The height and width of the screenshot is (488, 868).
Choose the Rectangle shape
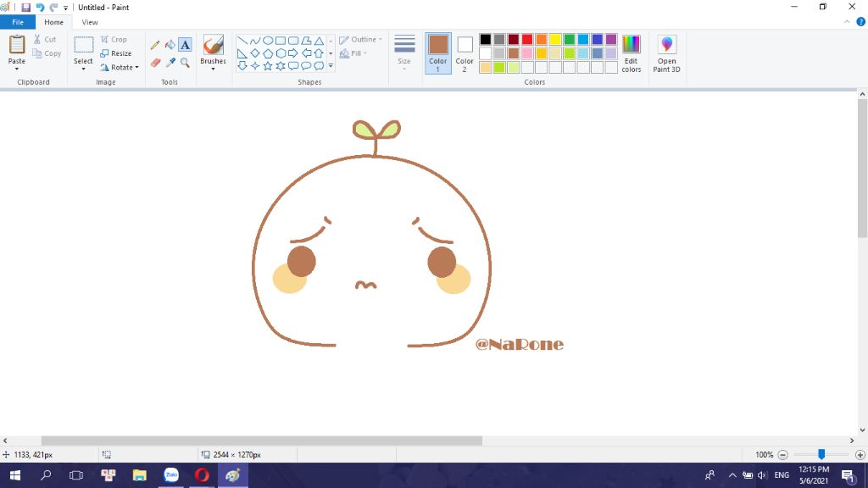(x=280, y=41)
